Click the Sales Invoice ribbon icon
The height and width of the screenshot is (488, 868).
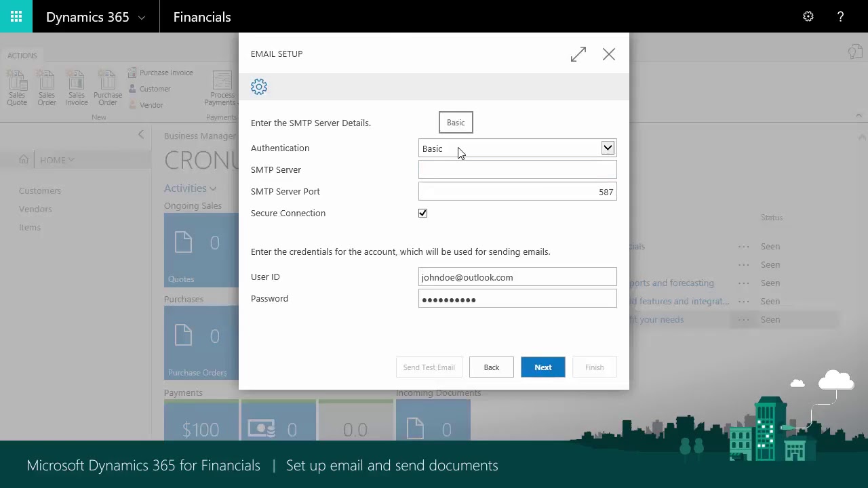(x=77, y=88)
